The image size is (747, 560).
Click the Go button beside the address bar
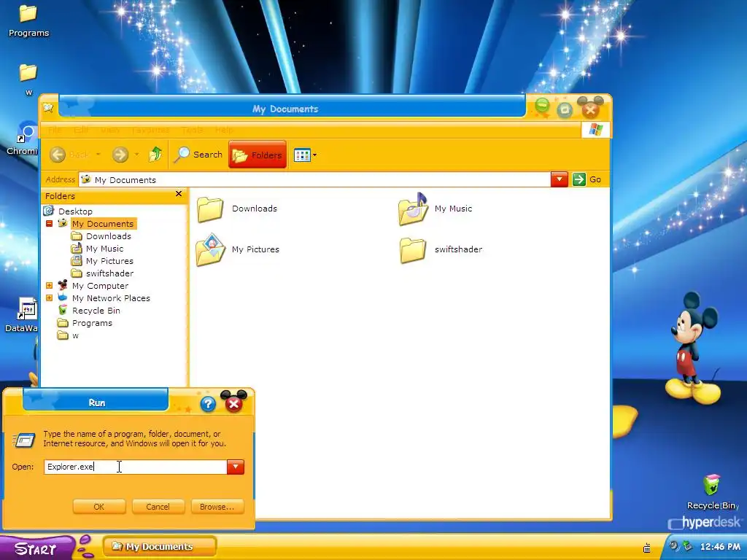point(587,179)
